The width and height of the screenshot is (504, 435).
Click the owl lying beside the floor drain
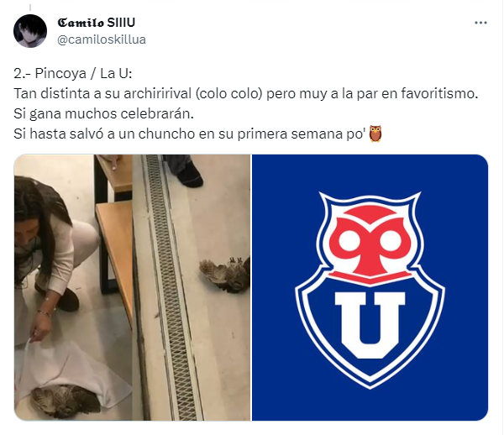click(225, 274)
